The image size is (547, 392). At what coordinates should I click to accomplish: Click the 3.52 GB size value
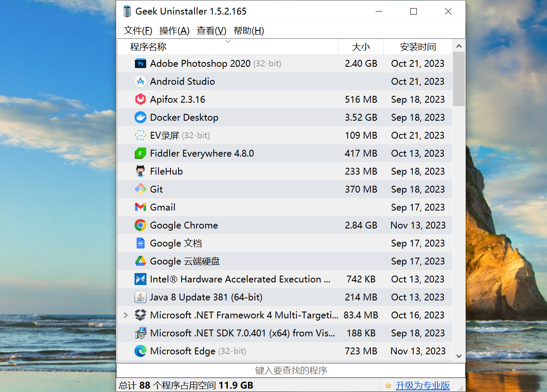pyautogui.click(x=361, y=117)
